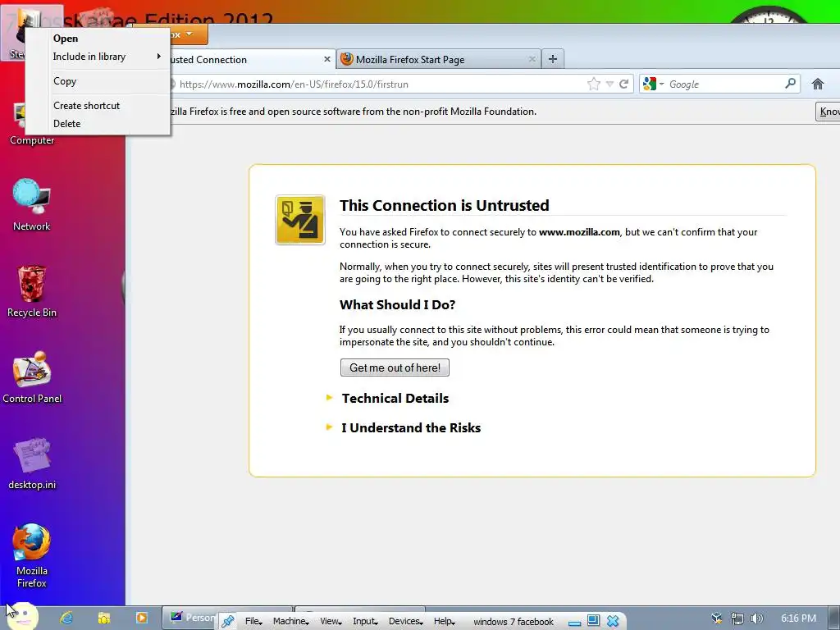Screen dimensions: 840x630
Task: Click the Get me out of here! button
Action: click(x=395, y=367)
